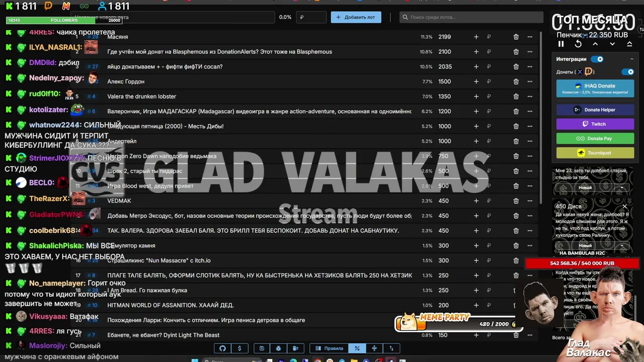This screenshot has height=362, width=644.
Task: Open dropdown arrow under 450 Дися donation
Action: [x=622, y=245]
